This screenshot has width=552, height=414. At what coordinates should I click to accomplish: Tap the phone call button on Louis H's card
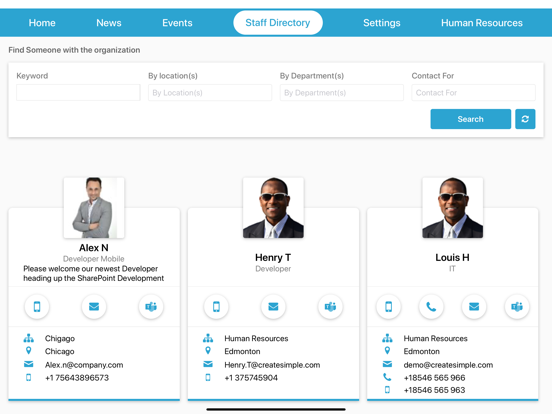tap(431, 307)
